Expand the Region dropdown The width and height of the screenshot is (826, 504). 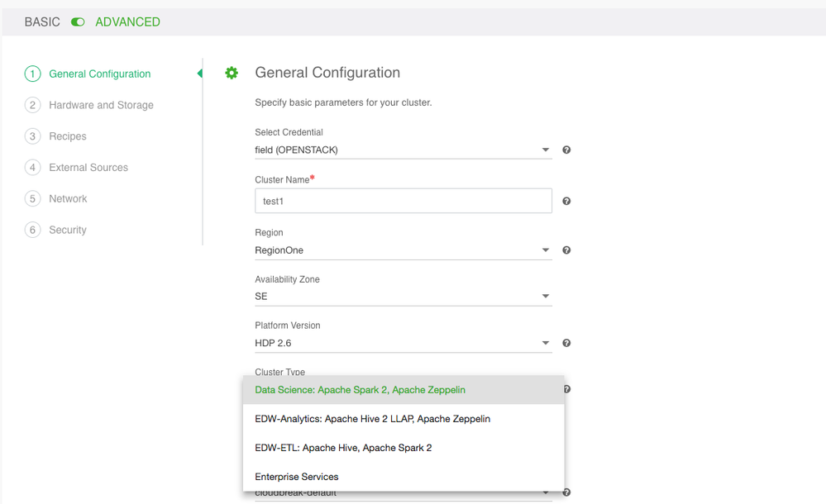[x=403, y=250]
